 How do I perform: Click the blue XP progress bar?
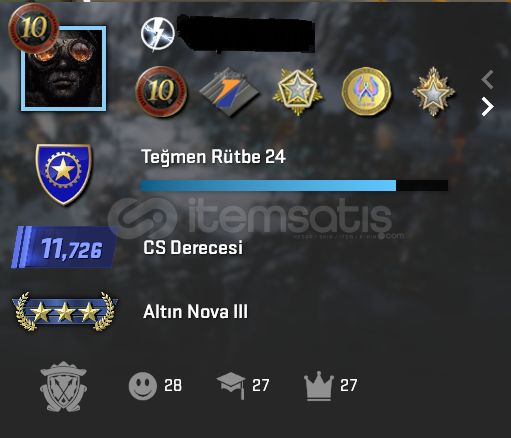[294, 186]
